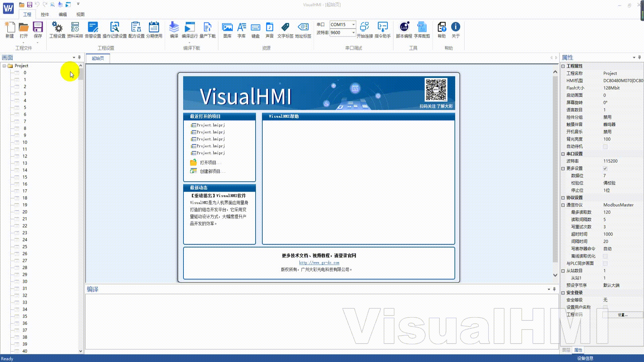
Task: Open the 字库裁剪 font trimming tool
Action: (x=422, y=30)
